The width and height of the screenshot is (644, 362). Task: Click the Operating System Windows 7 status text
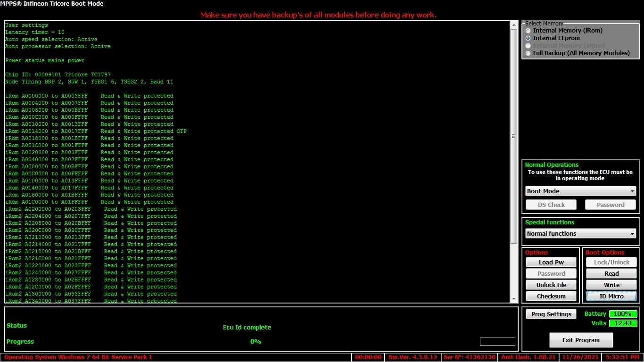coord(78,357)
